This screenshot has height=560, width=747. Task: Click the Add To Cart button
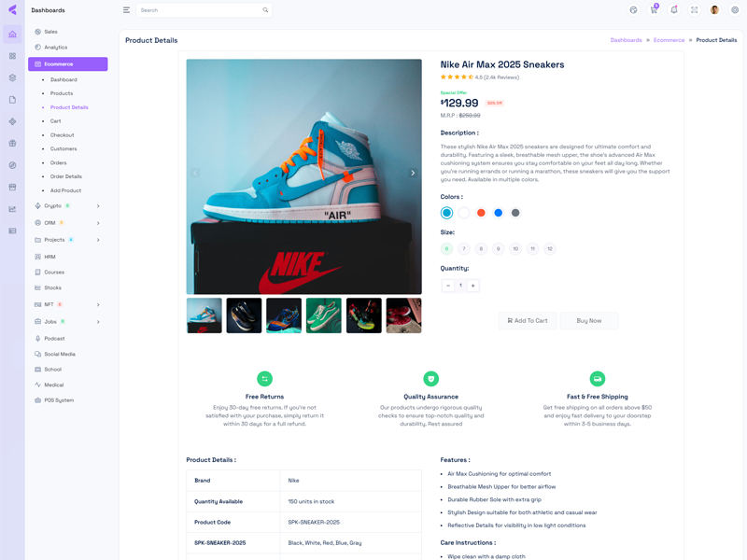tap(528, 321)
